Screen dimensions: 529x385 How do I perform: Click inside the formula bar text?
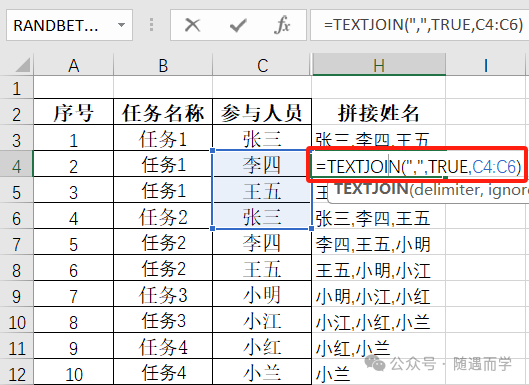[x=423, y=25]
